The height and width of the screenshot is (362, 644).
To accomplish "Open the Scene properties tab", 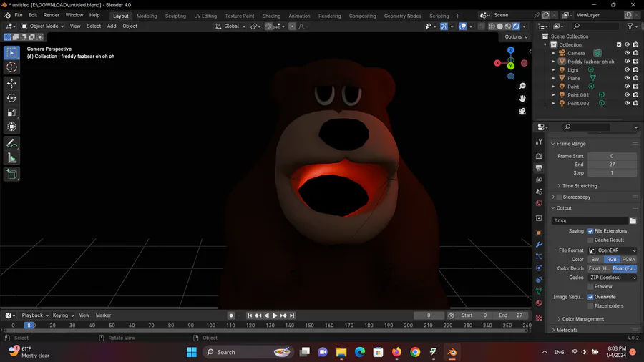I will click(539, 192).
